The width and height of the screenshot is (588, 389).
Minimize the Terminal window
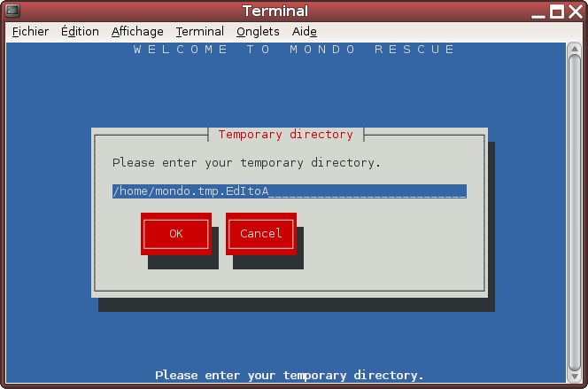[x=538, y=12]
